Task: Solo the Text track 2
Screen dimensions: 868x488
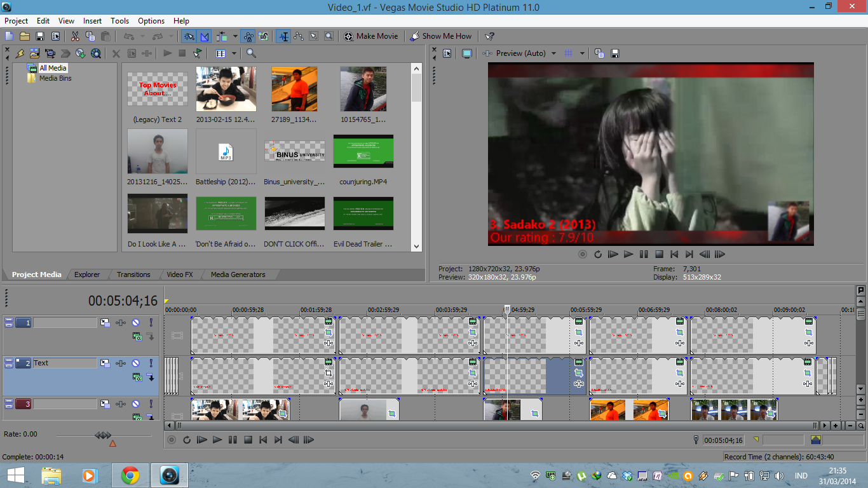Action: point(151,363)
